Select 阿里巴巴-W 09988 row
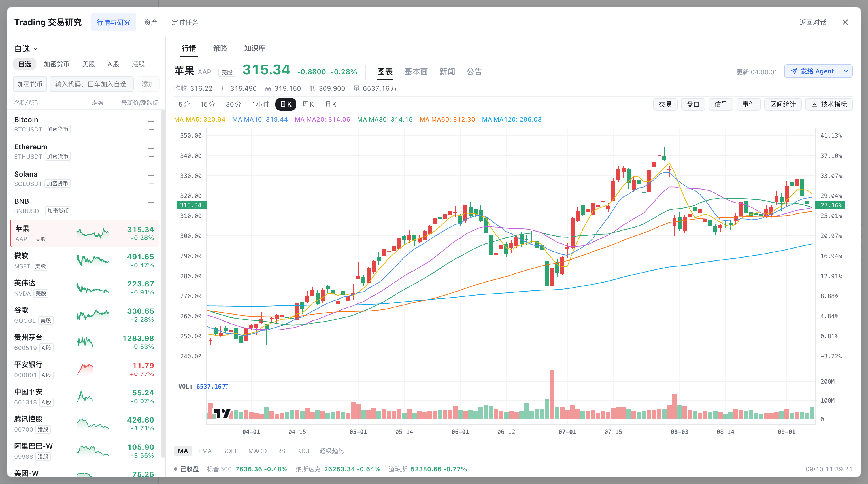 click(x=84, y=451)
